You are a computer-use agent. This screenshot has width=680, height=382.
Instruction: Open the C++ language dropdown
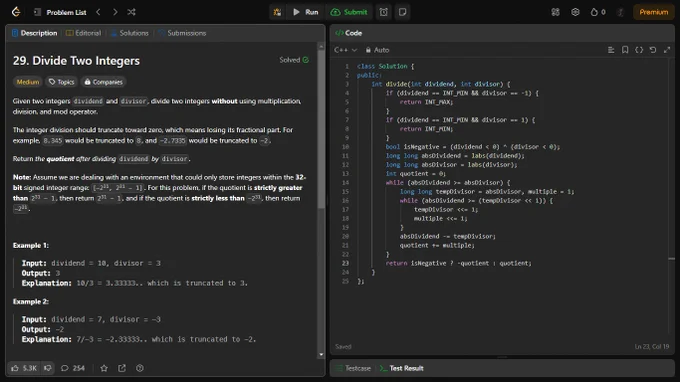346,50
